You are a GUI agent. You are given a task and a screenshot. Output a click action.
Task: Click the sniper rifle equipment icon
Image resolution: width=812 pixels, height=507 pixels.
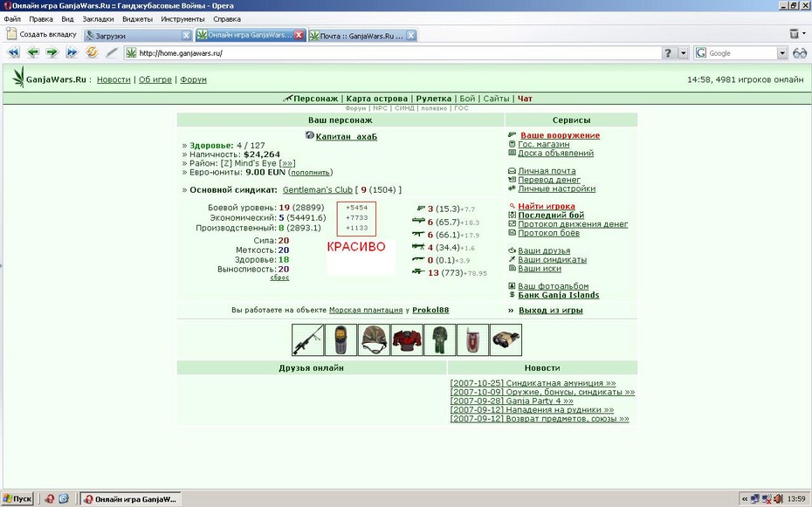[307, 340]
